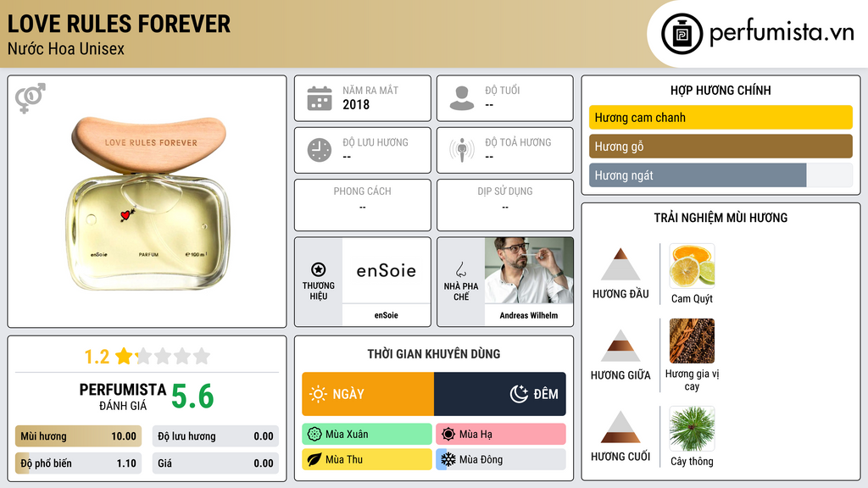The height and width of the screenshot is (488, 868).
Task: Click the perfume bottle product image
Action: (x=147, y=202)
